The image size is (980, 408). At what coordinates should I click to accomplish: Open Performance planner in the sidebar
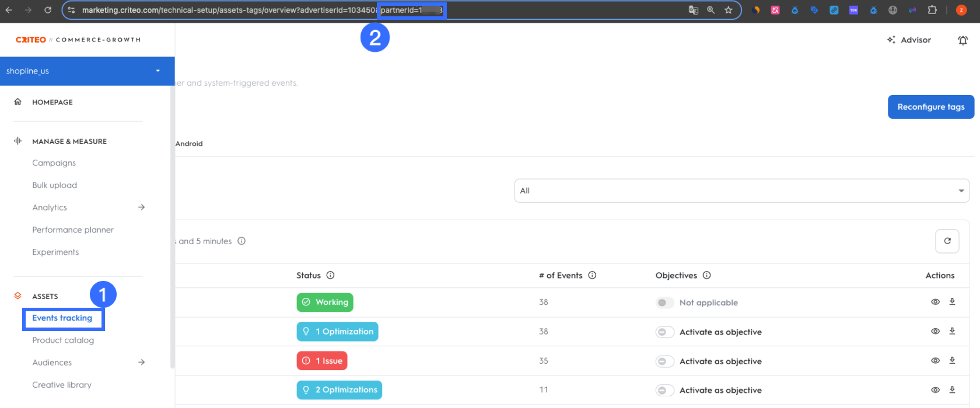pyautogui.click(x=73, y=230)
